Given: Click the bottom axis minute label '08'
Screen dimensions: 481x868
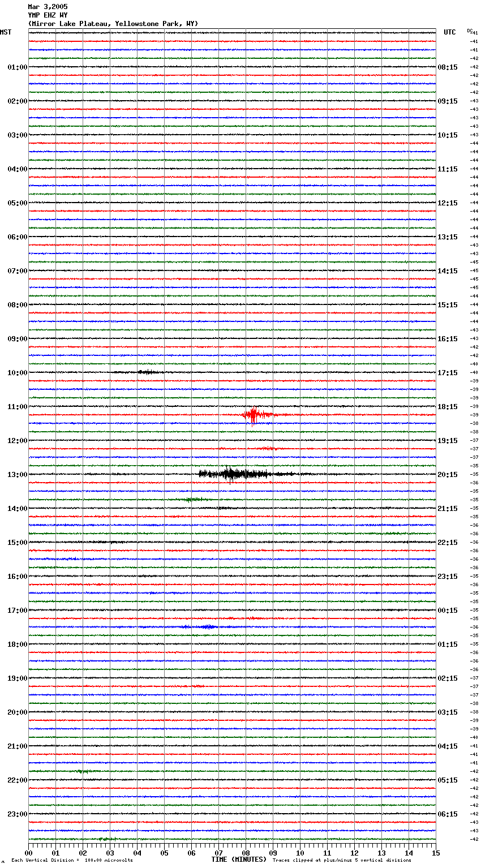Looking at the screenshot, I should pos(246,853).
